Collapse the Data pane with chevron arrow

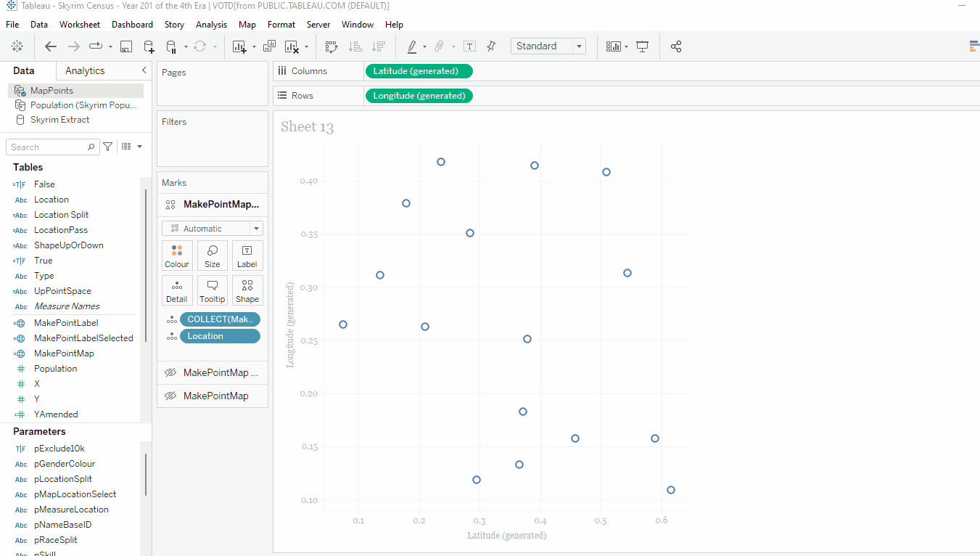[144, 70]
